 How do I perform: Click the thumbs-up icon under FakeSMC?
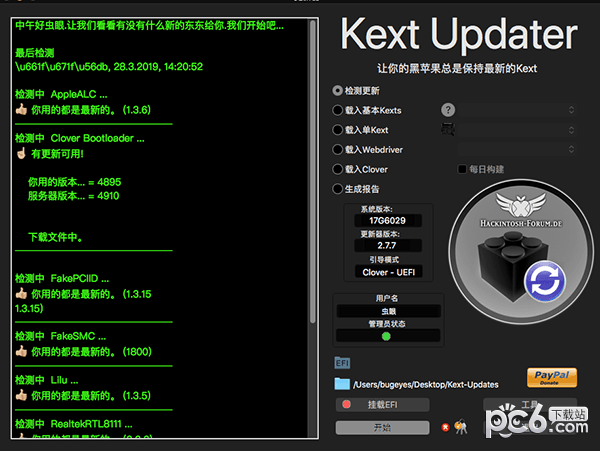pyautogui.click(x=21, y=351)
